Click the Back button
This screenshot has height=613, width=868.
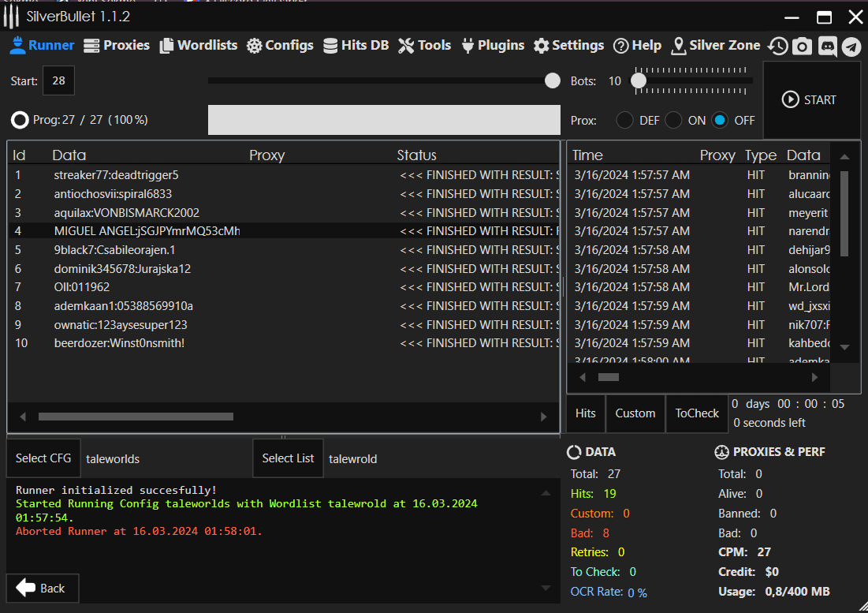coord(42,588)
